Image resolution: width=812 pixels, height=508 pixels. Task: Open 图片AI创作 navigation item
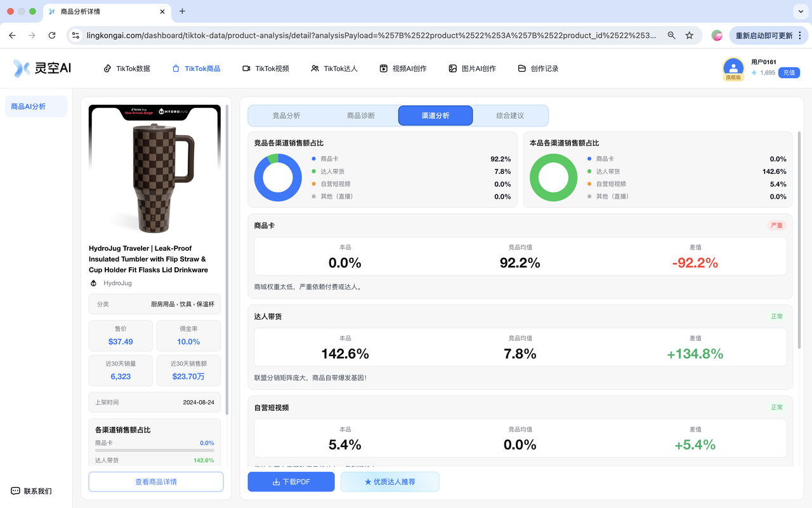click(x=472, y=69)
